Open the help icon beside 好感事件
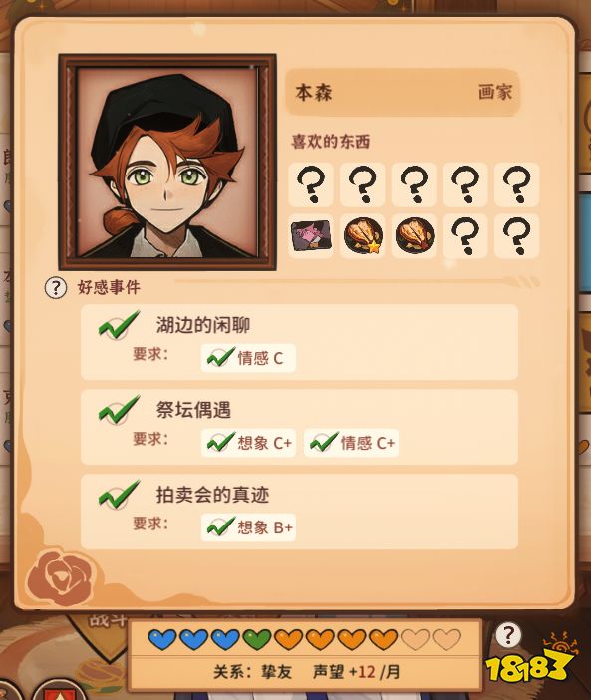The width and height of the screenshot is (591, 700). 55,288
